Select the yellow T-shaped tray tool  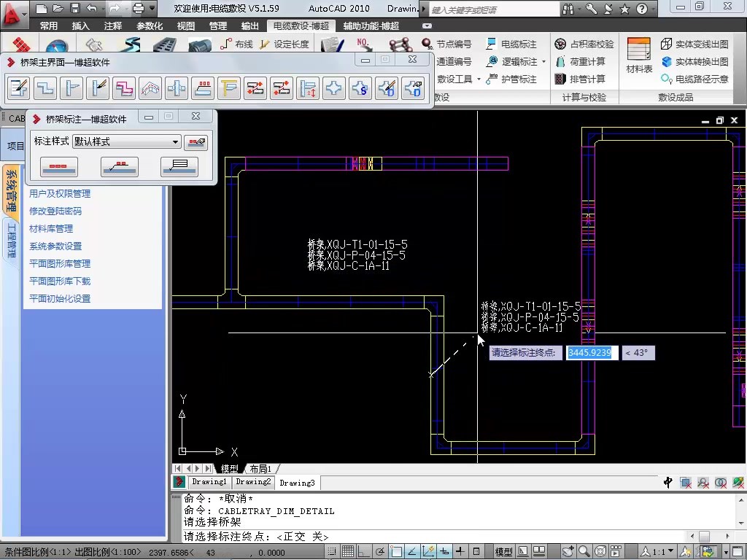pos(228,88)
